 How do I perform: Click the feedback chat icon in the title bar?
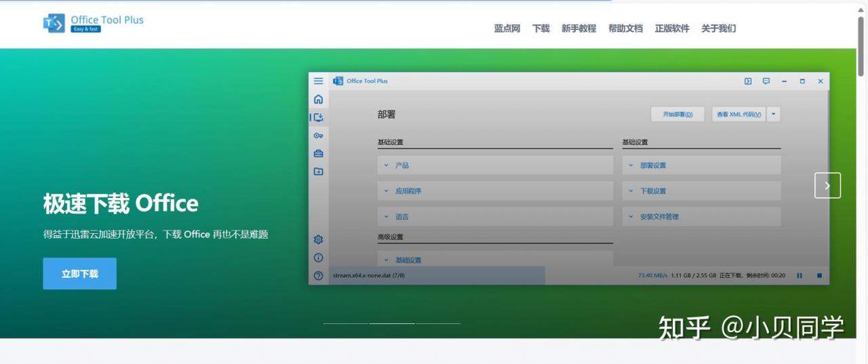(766, 81)
